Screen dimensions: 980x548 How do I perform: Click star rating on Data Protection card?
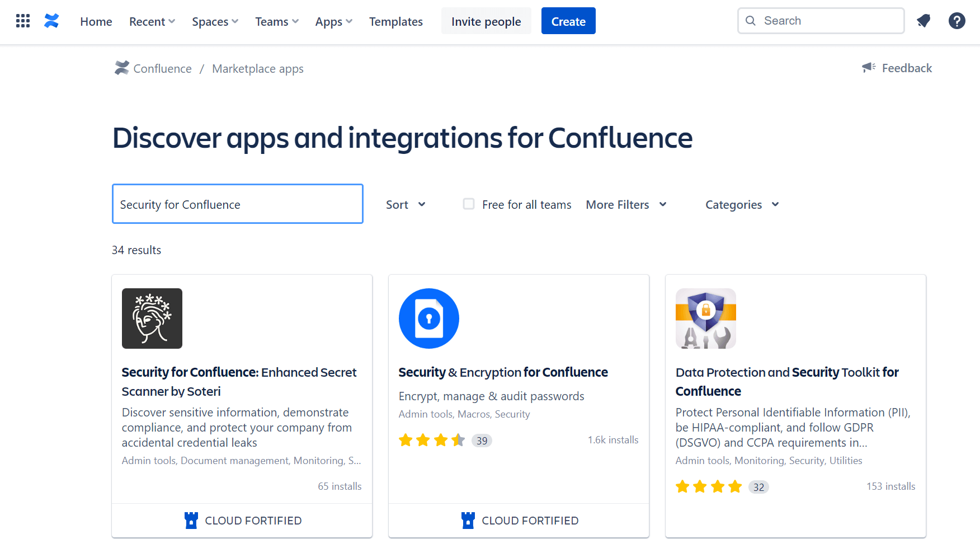[709, 486]
